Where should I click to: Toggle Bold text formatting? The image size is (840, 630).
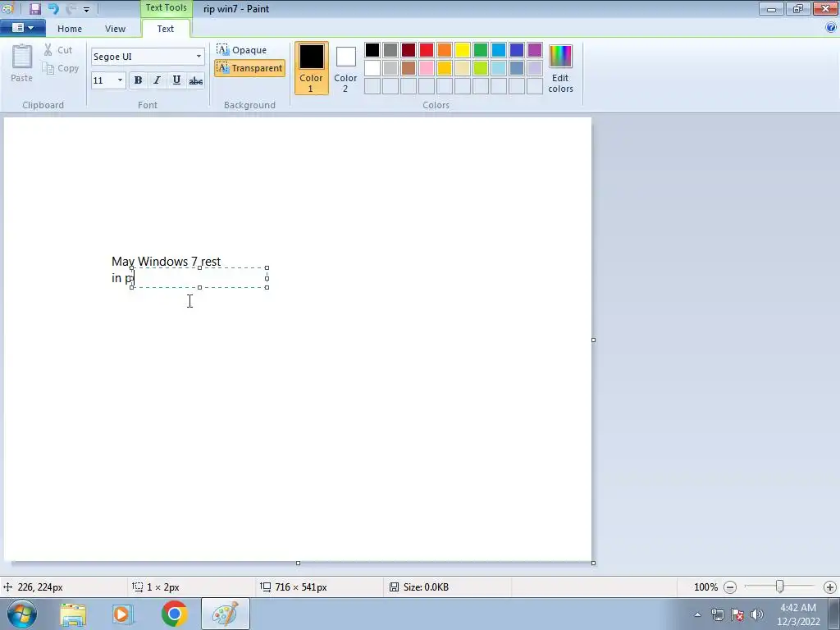tap(138, 80)
